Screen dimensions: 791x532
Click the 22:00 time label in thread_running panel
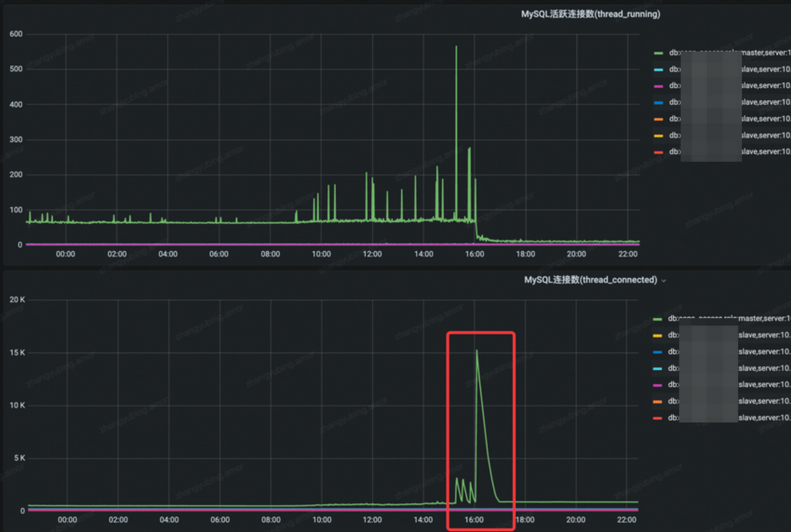628,254
